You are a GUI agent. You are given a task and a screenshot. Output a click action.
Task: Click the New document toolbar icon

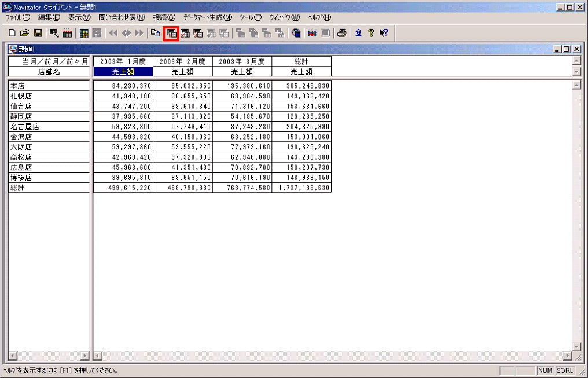coord(13,33)
